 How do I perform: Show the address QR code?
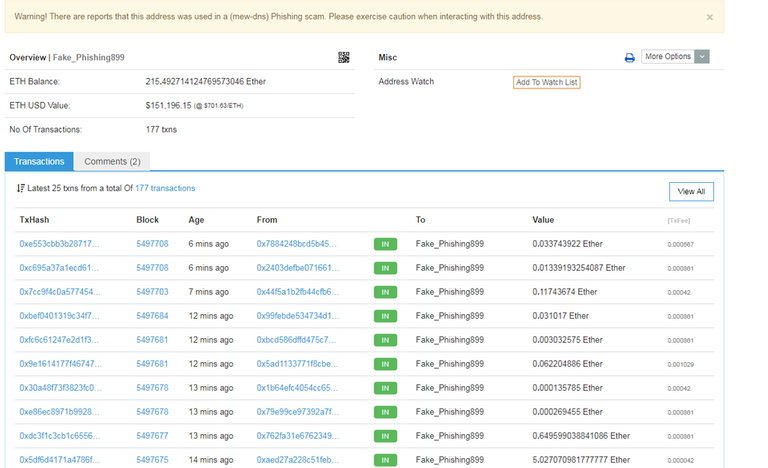[344, 57]
